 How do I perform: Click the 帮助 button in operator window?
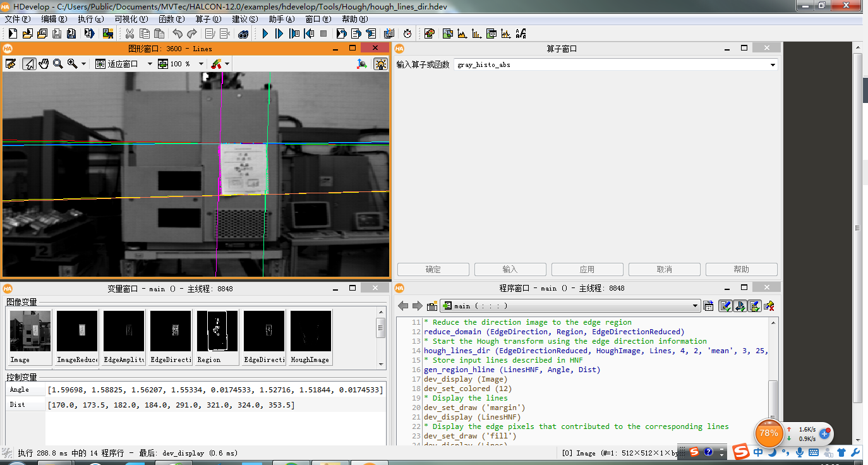[741, 269]
